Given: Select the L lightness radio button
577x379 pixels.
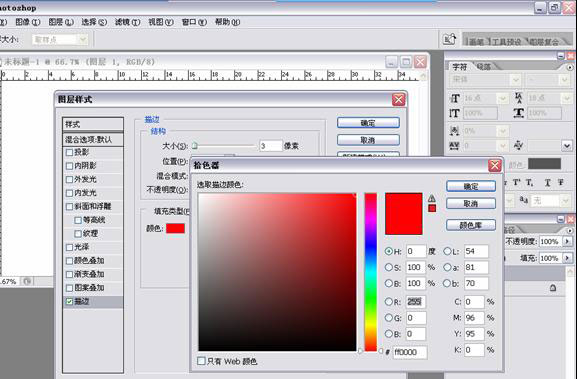Looking at the screenshot, I should click(447, 251).
